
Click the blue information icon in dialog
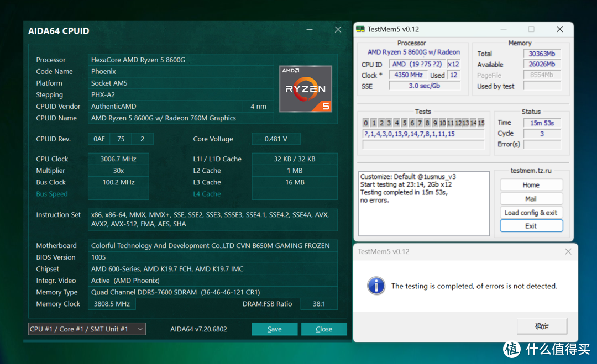coord(376,286)
